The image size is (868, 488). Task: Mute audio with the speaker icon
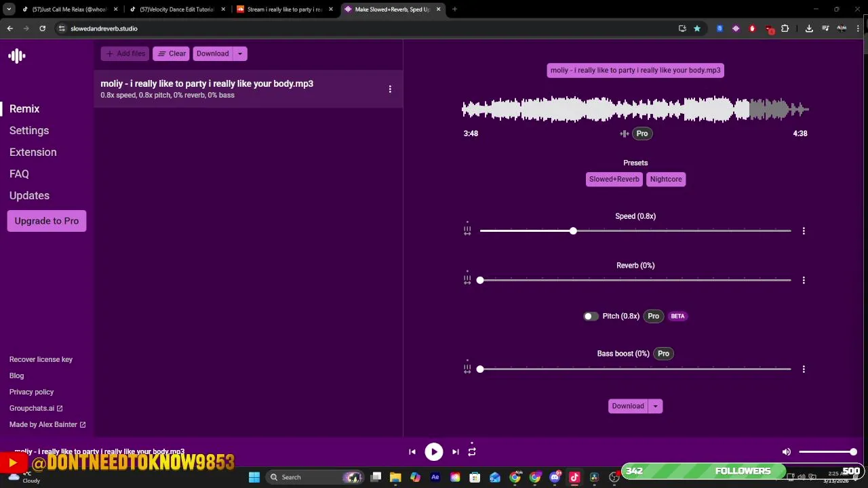click(787, 451)
